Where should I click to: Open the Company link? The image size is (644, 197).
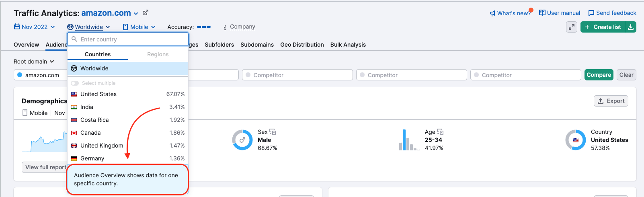pyautogui.click(x=242, y=27)
